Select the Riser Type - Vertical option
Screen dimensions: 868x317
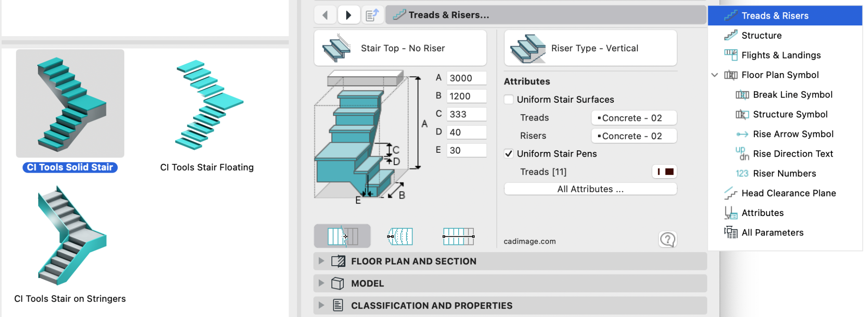coord(590,48)
